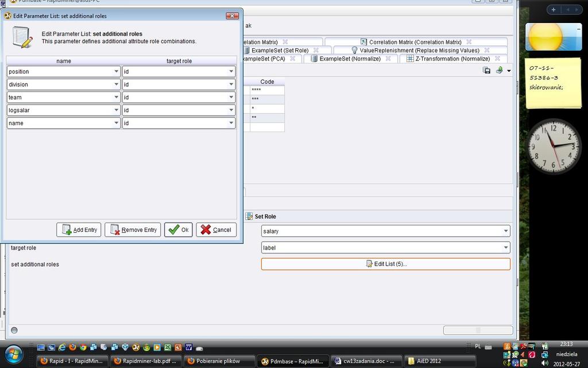Click the Add Entry button
Image resolution: width=588 pixels, height=368 pixels.
click(x=79, y=230)
